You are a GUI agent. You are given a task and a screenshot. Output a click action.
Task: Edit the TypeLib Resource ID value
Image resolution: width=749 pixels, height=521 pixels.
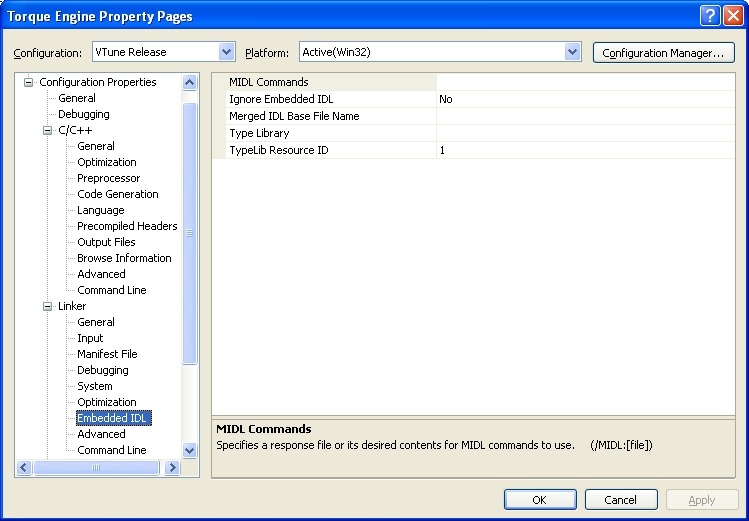[x=585, y=150]
